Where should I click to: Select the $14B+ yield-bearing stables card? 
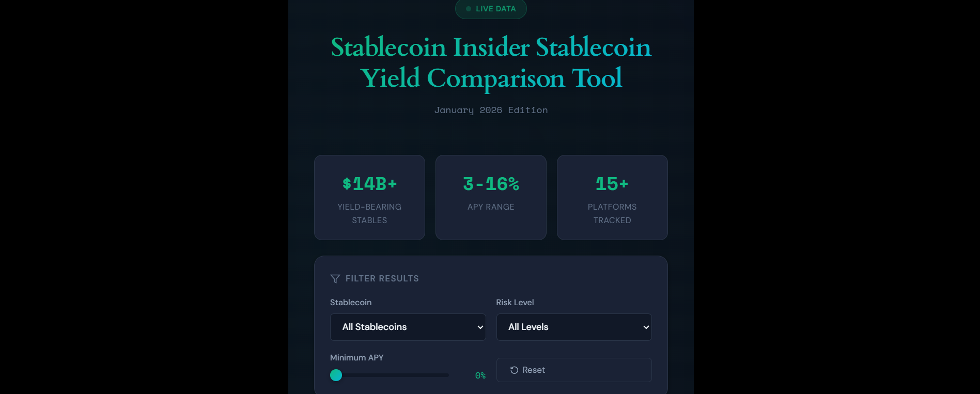tap(369, 198)
